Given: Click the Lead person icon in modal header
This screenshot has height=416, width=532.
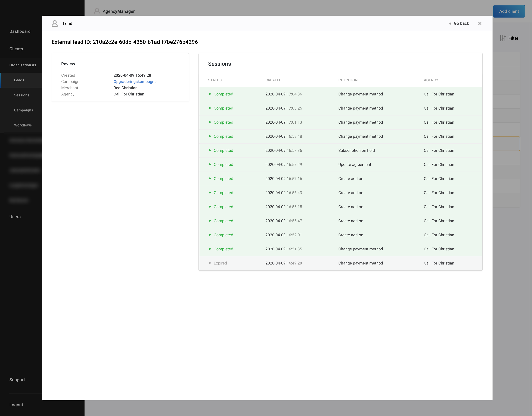Looking at the screenshot, I should pyautogui.click(x=55, y=23).
